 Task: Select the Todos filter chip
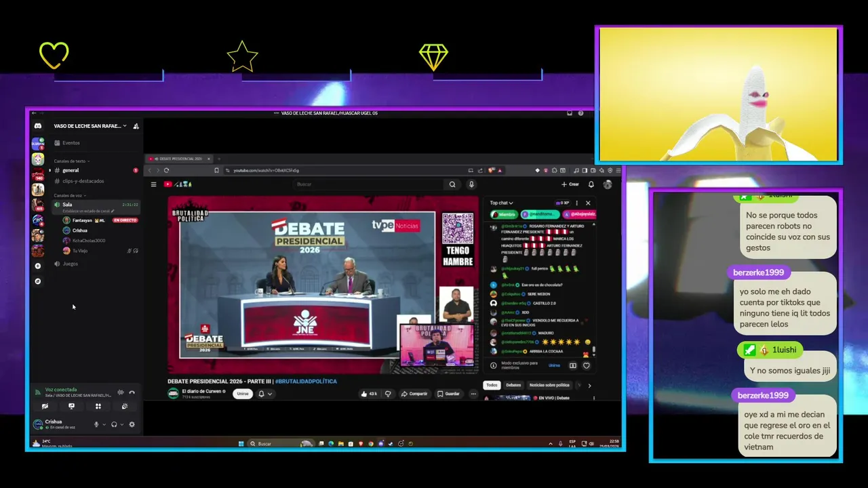click(492, 385)
